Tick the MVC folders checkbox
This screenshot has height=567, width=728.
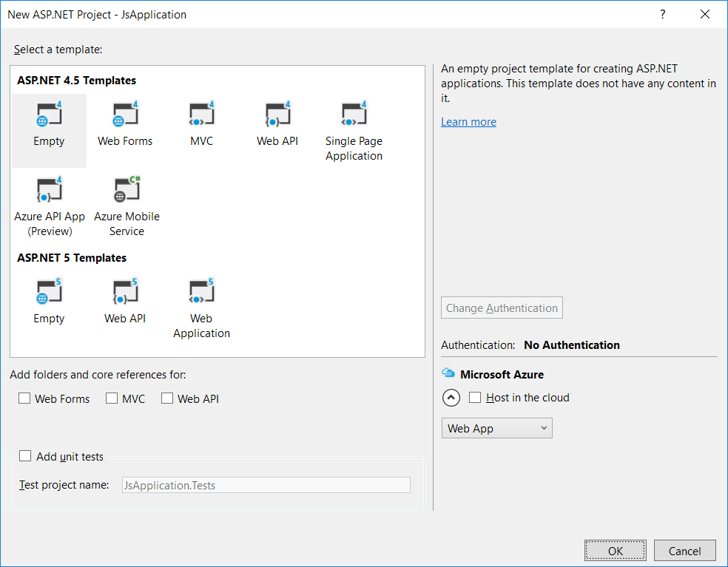112,398
